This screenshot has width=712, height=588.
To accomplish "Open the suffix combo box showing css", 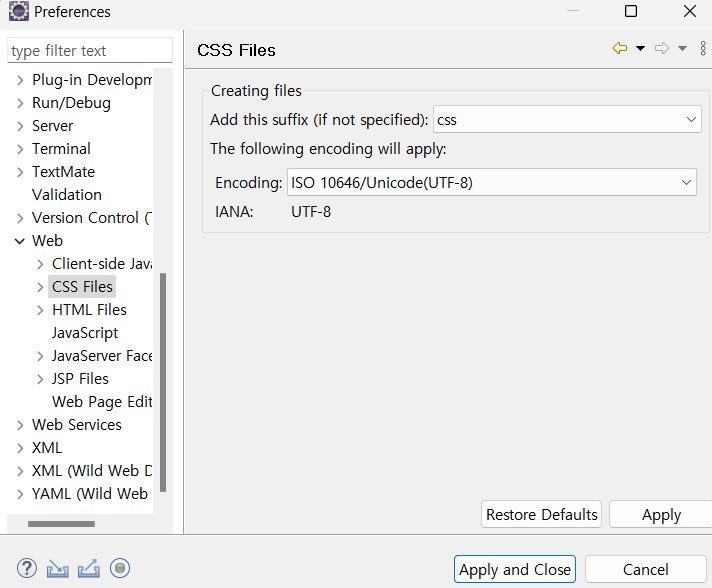I will [x=567, y=119].
